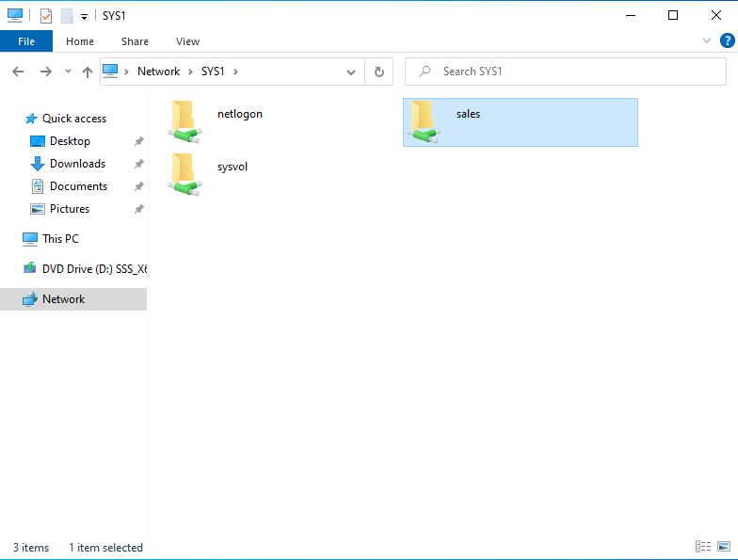
Task: Go up one level with Up arrow
Action: tap(87, 72)
